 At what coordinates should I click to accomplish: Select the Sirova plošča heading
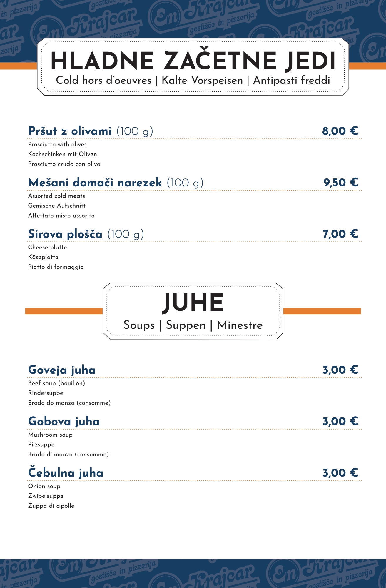(x=65, y=234)
